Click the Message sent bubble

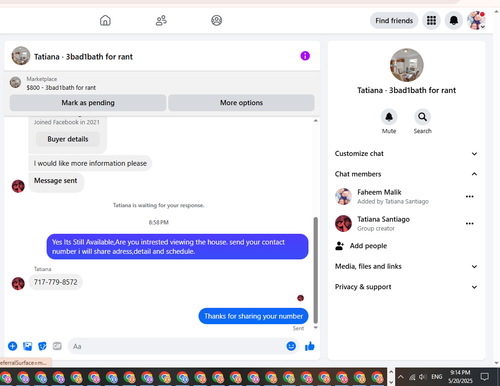pos(56,182)
